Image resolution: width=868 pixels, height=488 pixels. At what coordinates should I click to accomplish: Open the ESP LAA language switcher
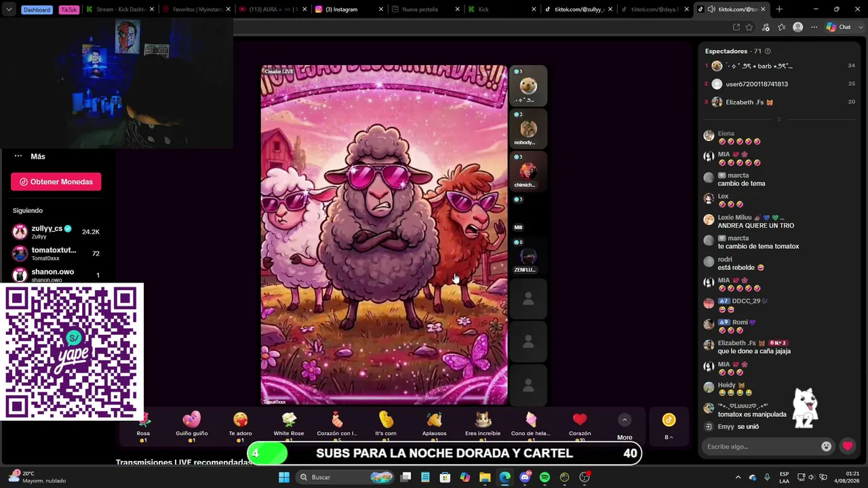[x=784, y=477]
